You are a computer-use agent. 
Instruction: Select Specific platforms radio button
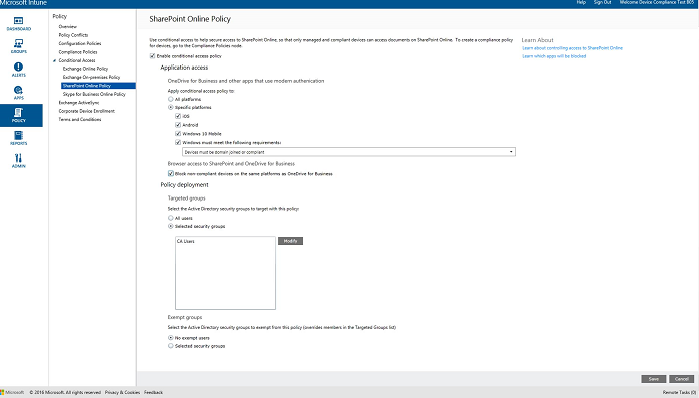click(x=170, y=107)
